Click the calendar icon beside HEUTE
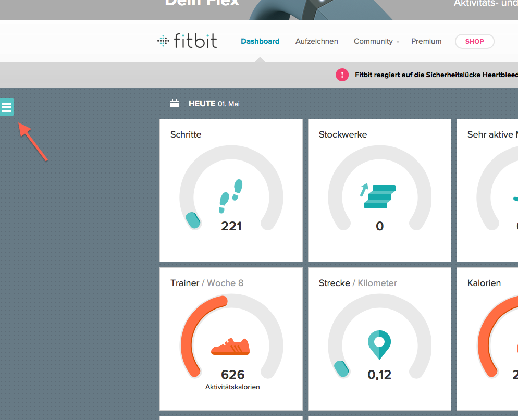Viewport: 518px width, 420px height. click(x=175, y=103)
